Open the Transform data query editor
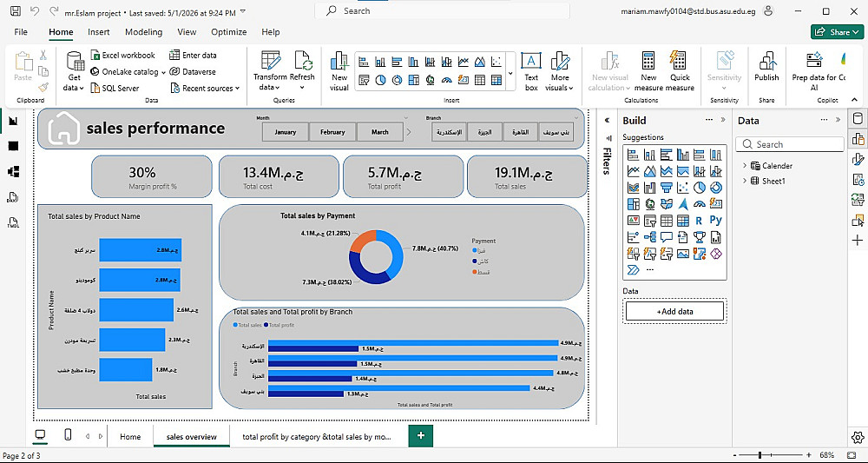Image resolution: width=868 pixels, height=463 pixels. (x=270, y=71)
